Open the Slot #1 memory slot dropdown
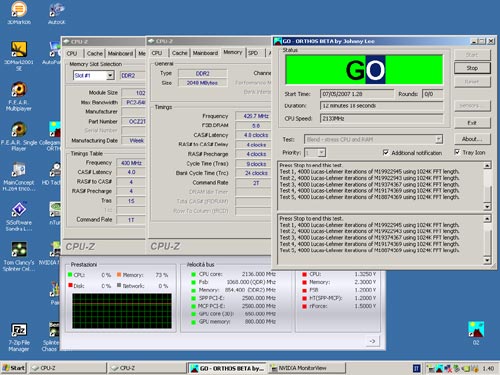 (110, 75)
